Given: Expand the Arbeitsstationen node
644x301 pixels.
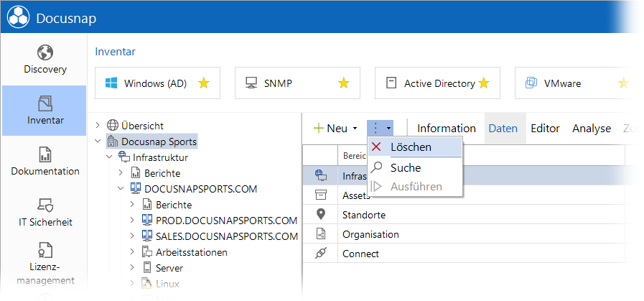Looking at the screenshot, I should [x=132, y=251].
